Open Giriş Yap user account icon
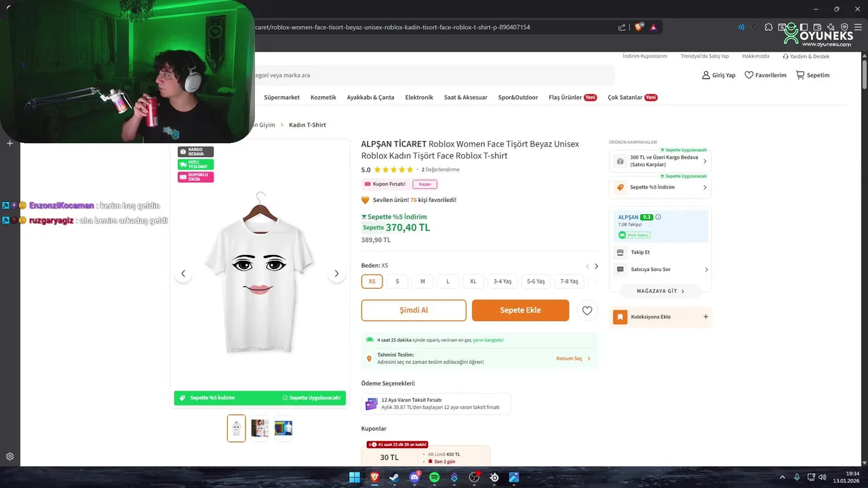The width and height of the screenshot is (868, 488). click(x=706, y=75)
